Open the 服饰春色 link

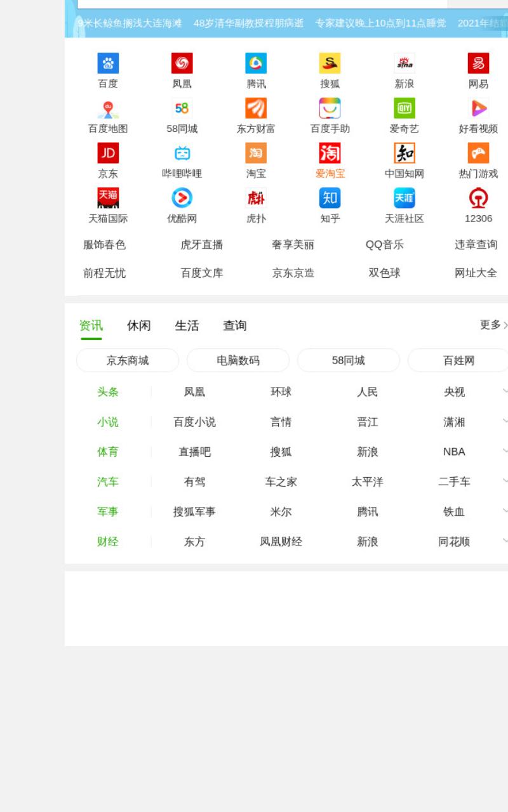click(x=105, y=245)
